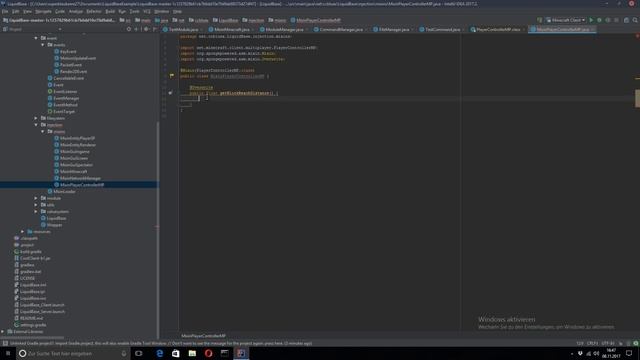Open the Project Structure icon in the toolbar
Viewport: 640px width, 360px height.
coord(626,20)
